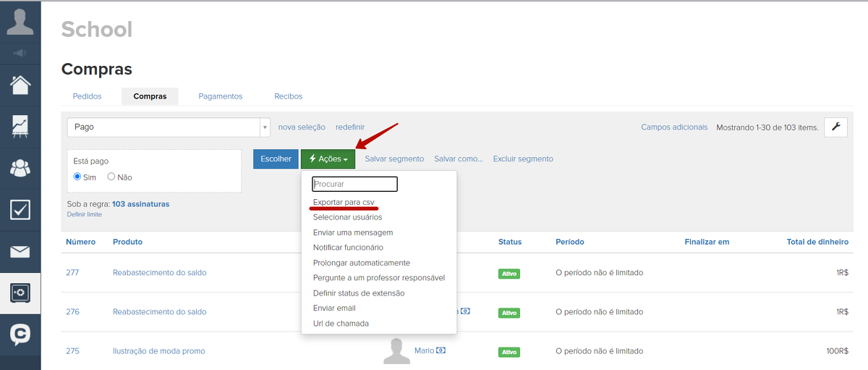Select Enviar email menu option
The width and height of the screenshot is (868, 370).
334,308
